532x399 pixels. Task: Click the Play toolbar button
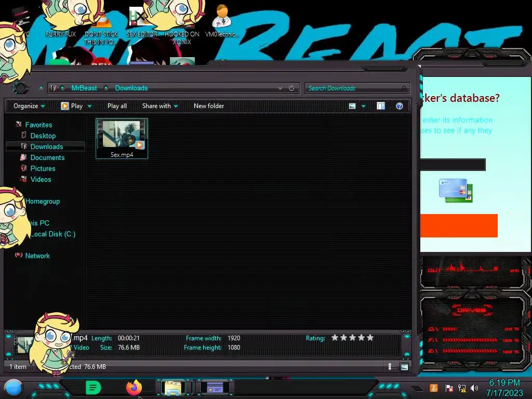[72, 106]
